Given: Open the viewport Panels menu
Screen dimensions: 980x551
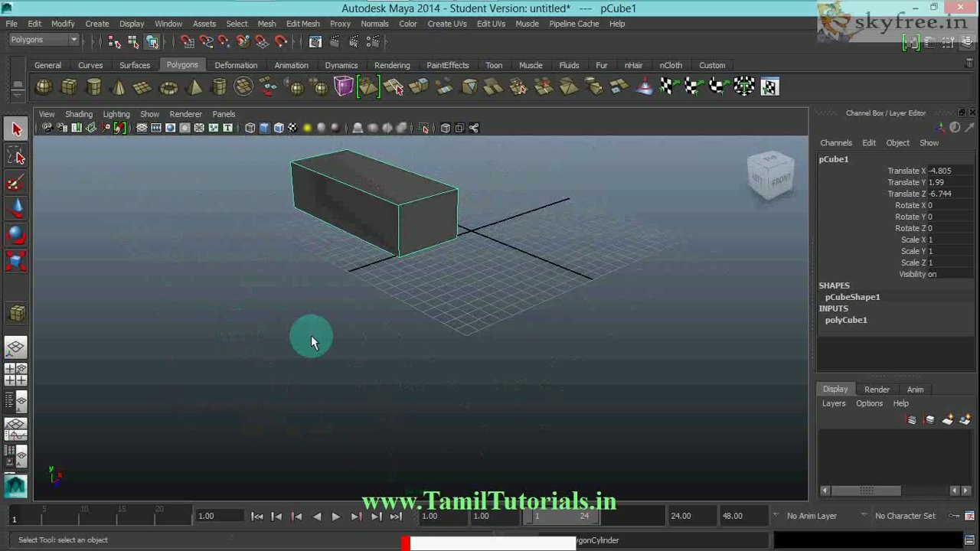Looking at the screenshot, I should [x=224, y=114].
